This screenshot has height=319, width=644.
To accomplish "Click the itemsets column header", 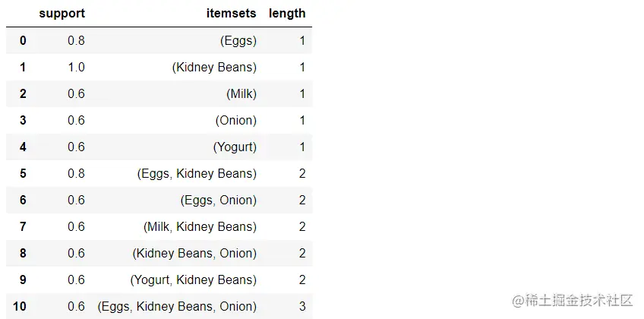I will [231, 14].
